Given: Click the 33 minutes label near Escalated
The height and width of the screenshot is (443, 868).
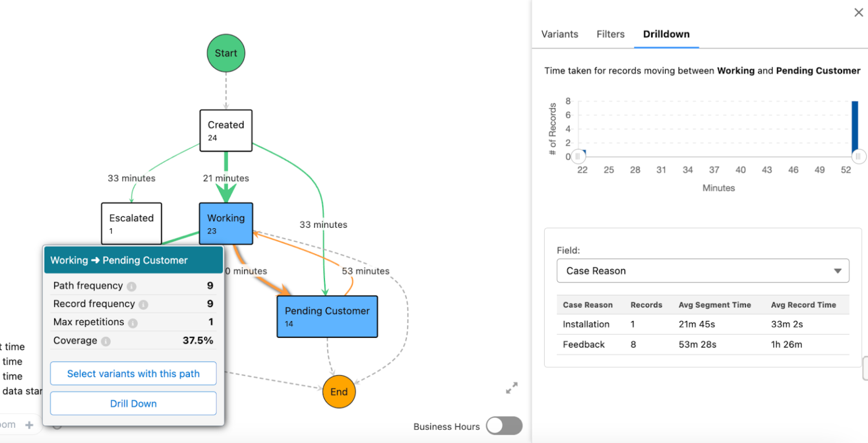Looking at the screenshot, I should point(132,178).
